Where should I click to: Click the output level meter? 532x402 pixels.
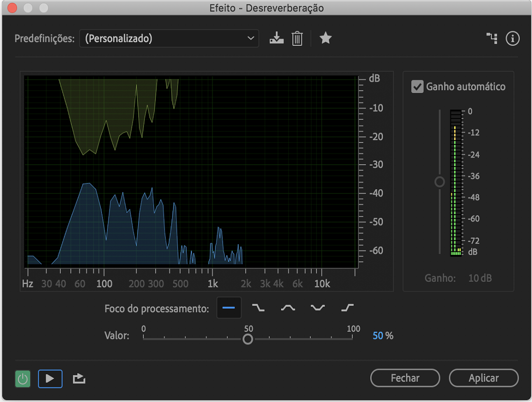456,183
